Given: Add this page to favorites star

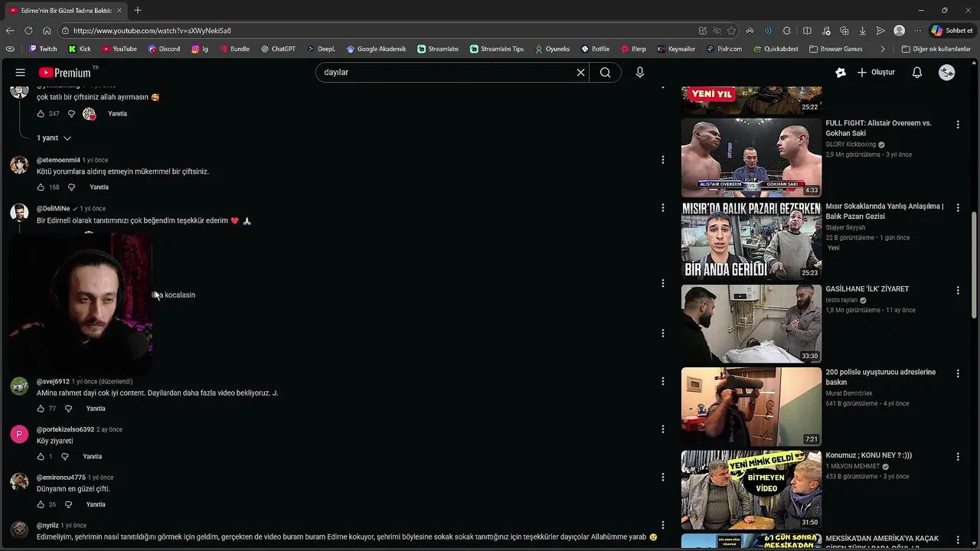Looking at the screenshot, I should 732,31.
